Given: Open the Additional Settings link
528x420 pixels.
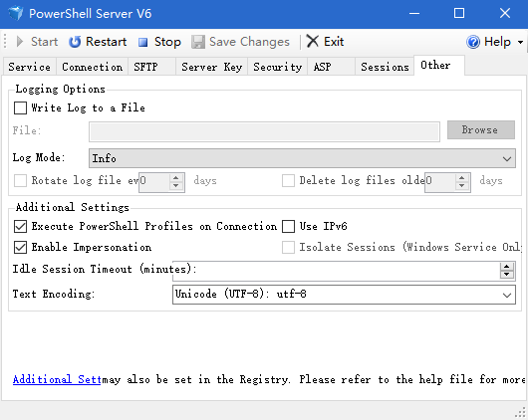Looking at the screenshot, I should point(57,379).
